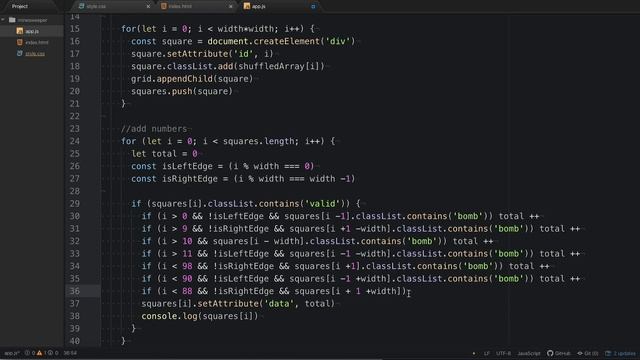Click 'squares.push(square)' line
This screenshot has width=640, height=360.
(x=182, y=91)
